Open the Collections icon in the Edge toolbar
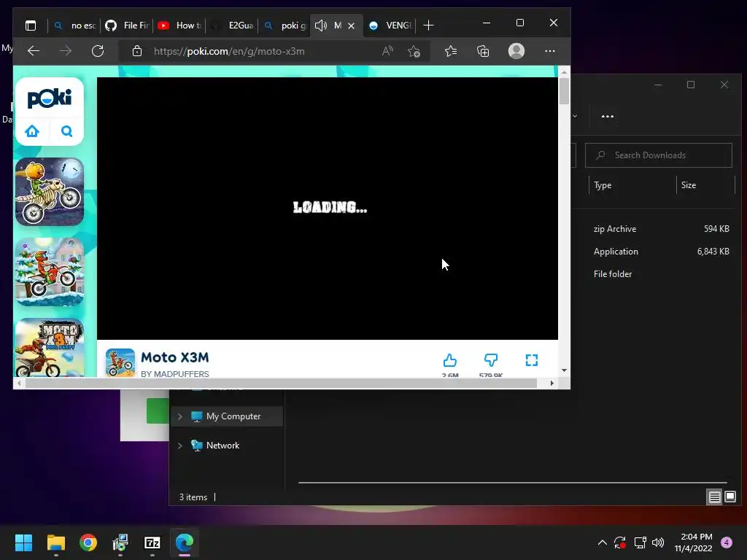 [483, 51]
